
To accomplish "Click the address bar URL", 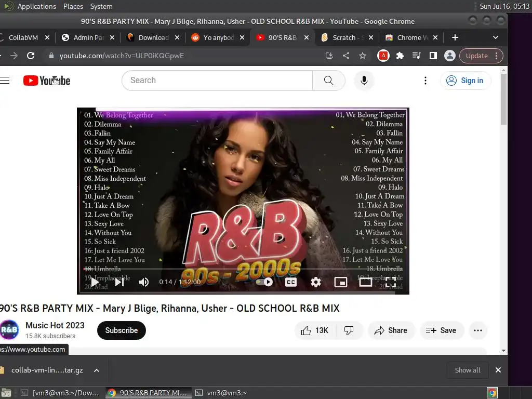I will [x=122, y=56].
